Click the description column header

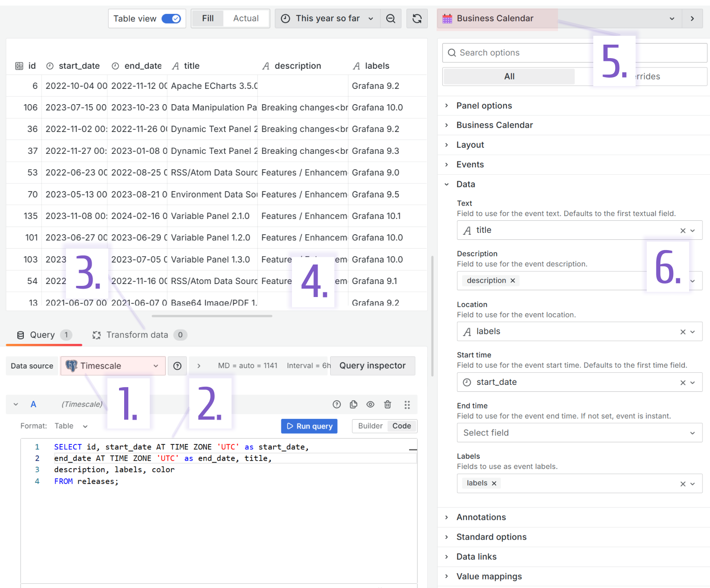[292, 66]
